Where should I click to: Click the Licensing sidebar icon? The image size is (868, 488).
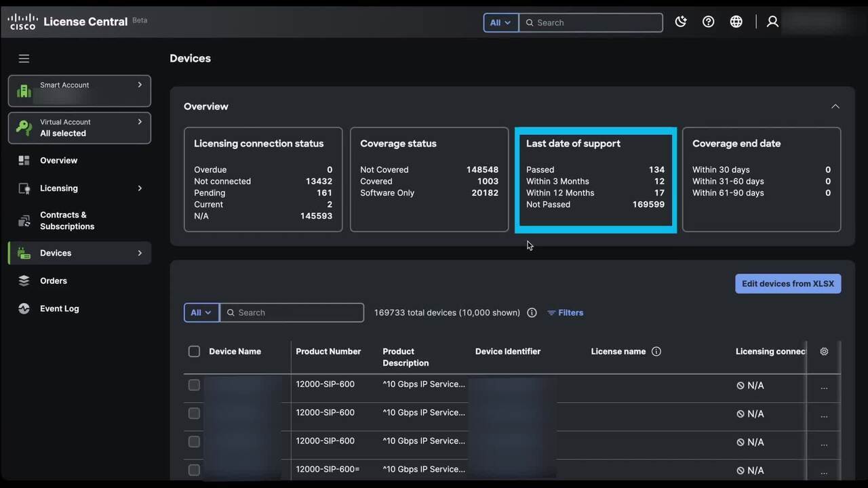point(24,188)
